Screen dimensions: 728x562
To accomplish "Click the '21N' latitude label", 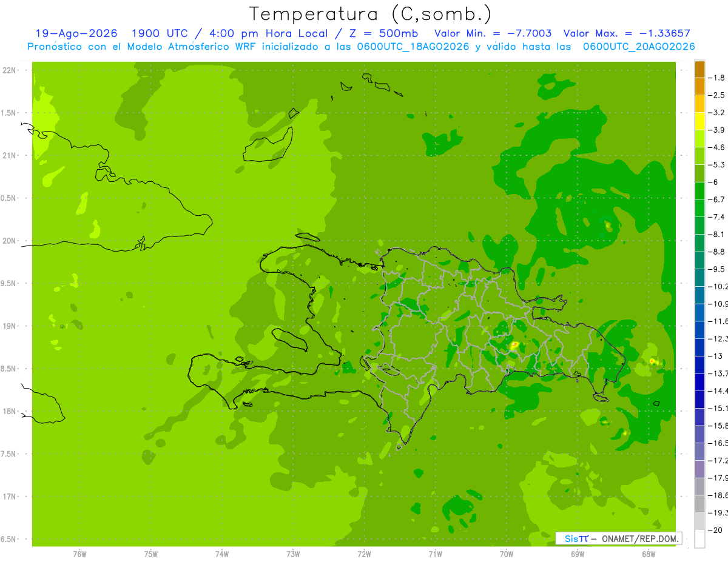I will click(x=10, y=156).
